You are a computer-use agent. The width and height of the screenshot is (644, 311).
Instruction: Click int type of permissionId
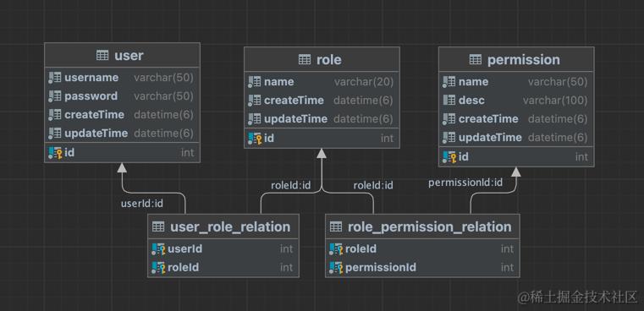pos(507,268)
